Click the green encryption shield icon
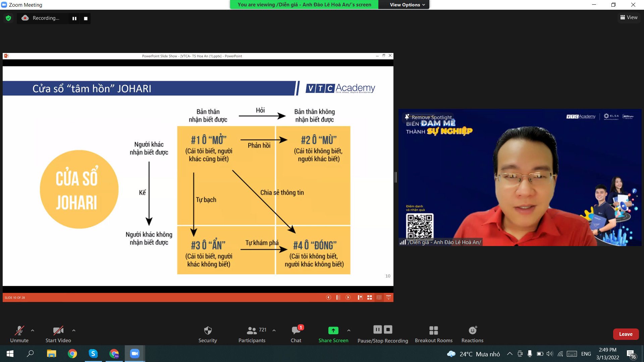The image size is (644, 362). click(8, 18)
